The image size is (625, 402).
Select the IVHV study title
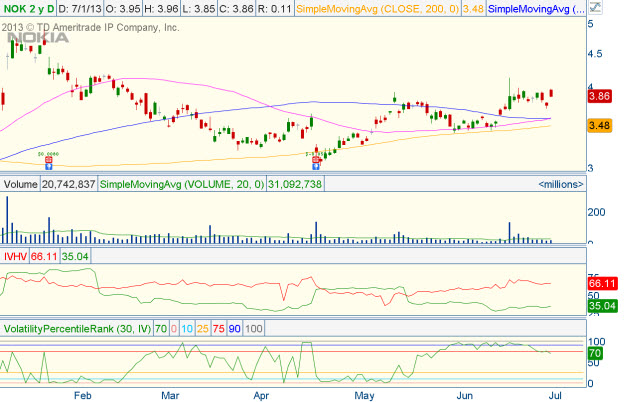(16, 256)
